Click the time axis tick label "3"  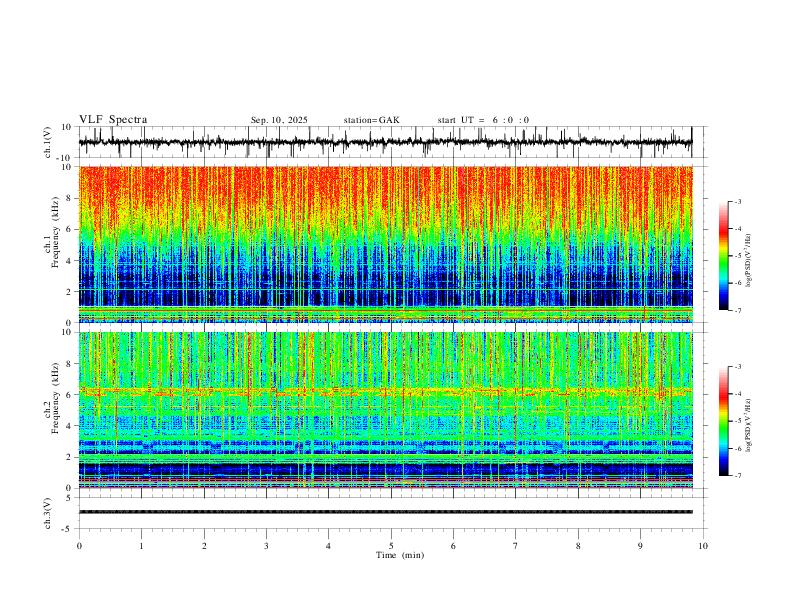[266, 546]
